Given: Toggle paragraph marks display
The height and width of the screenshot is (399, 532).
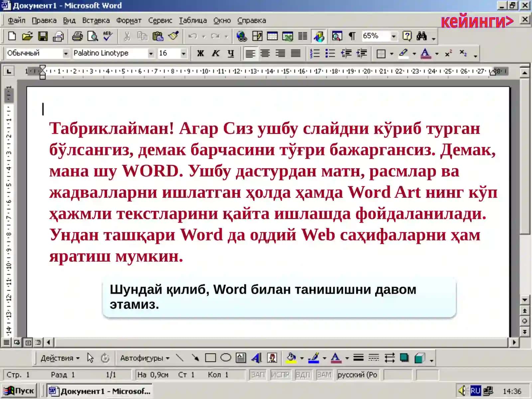Looking at the screenshot, I should click(352, 36).
